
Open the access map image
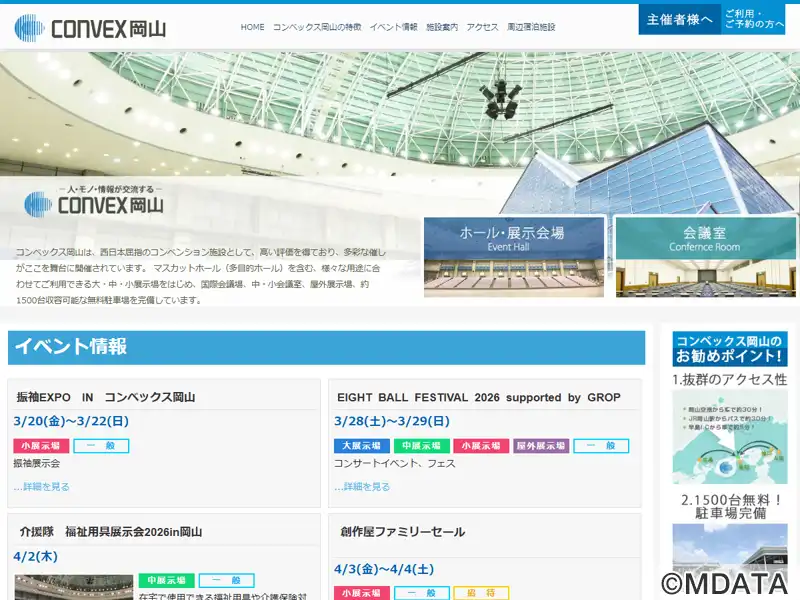[x=730, y=437]
